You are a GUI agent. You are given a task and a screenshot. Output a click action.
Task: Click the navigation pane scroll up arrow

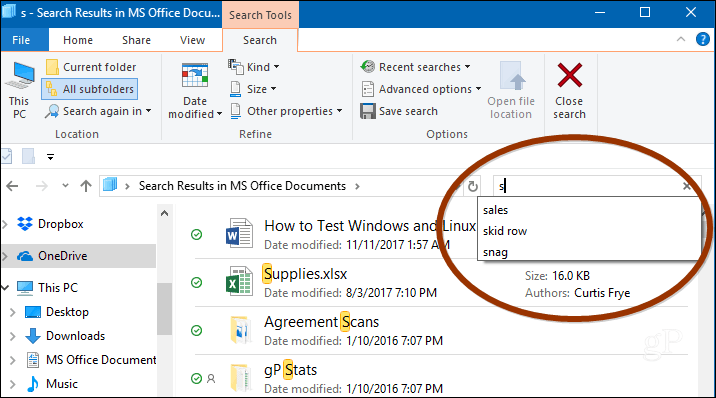coord(164,213)
